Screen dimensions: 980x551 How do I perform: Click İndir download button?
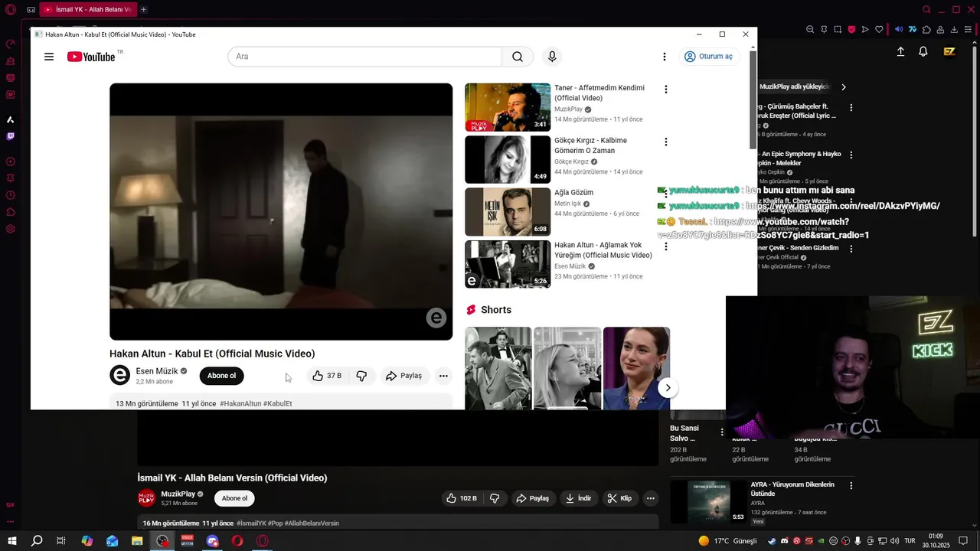click(x=578, y=498)
